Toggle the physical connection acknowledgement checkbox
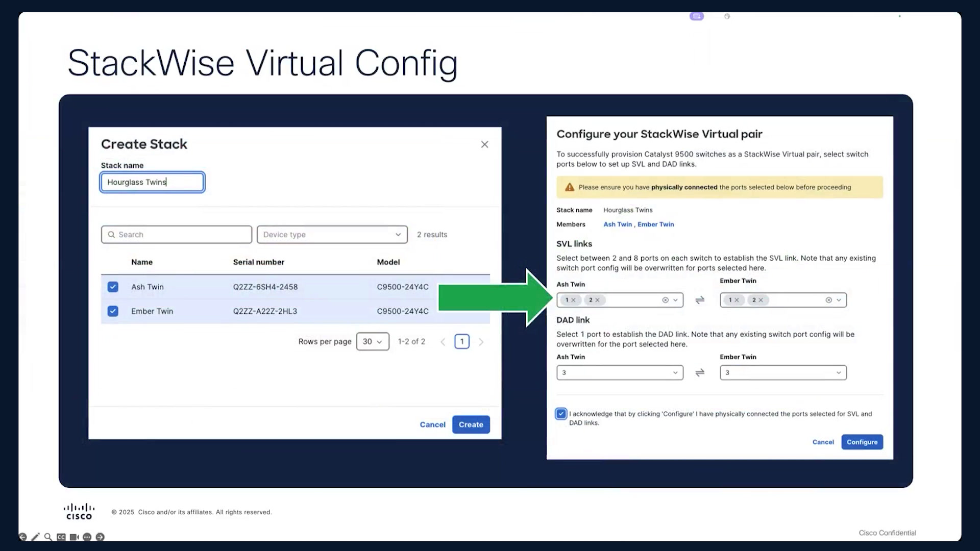The height and width of the screenshot is (551, 980). 561,414
